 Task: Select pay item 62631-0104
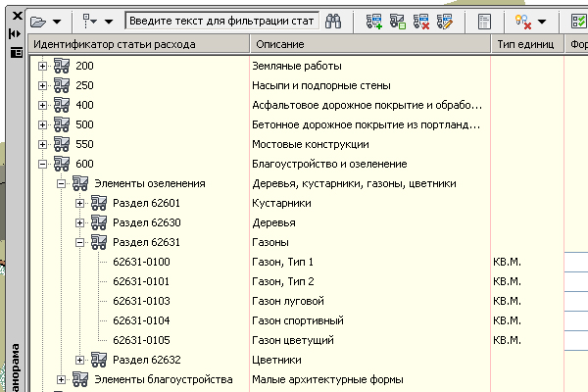(x=141, y=320)
